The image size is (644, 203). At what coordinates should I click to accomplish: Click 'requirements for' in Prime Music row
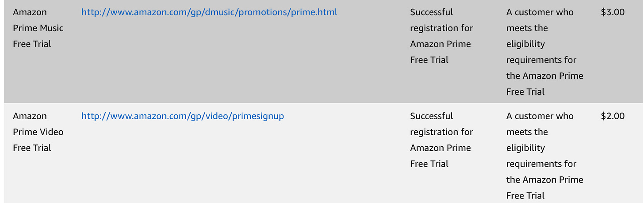[541, 60]
